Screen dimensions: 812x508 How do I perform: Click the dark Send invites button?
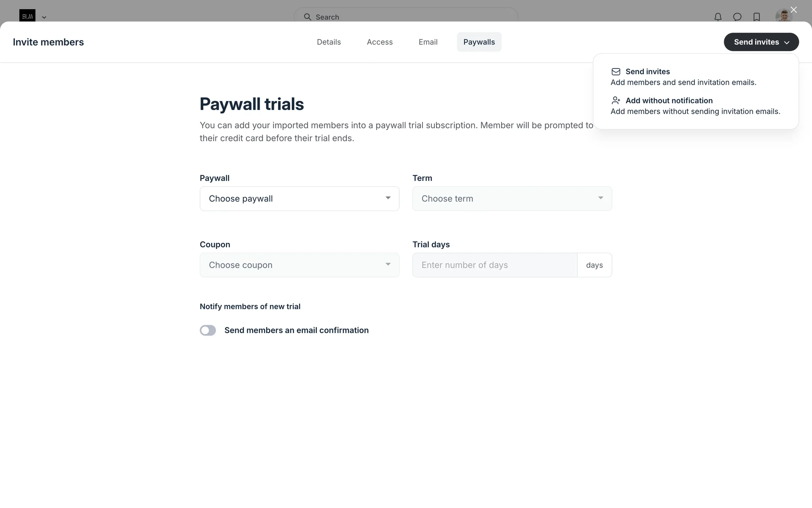[x=761, y=42]
